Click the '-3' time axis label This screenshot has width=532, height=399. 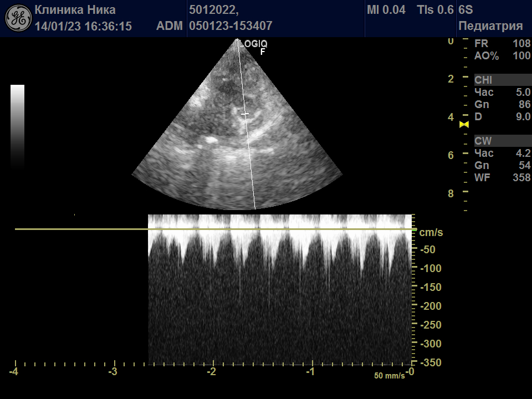coord(112,372)
